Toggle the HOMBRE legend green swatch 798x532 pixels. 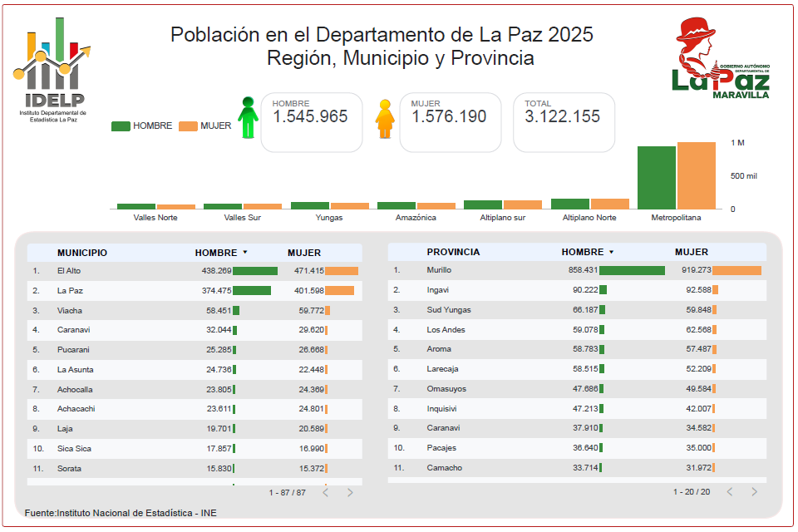121,126
